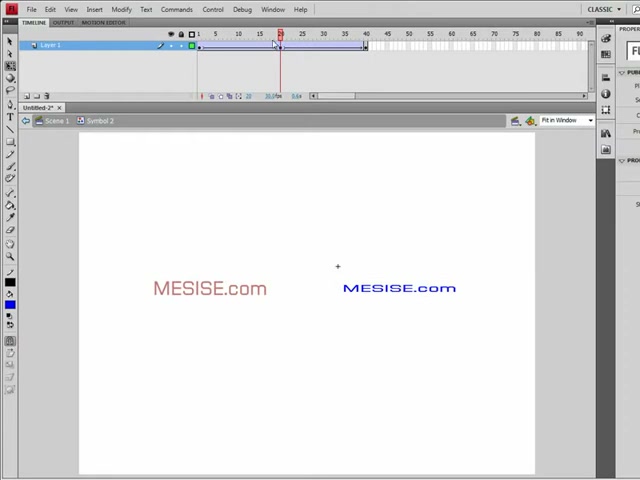Expand the collapsed tools panel arrows
Viewport: 640px width, 480px height.
click(7, 21)
